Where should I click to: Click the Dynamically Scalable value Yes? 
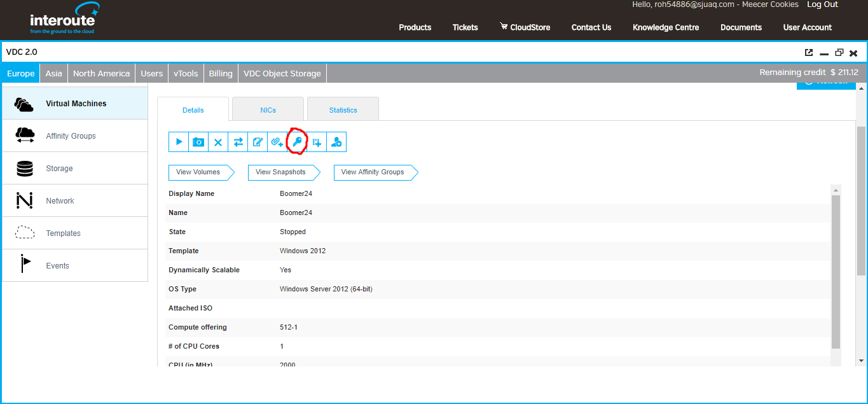coord(286,270)
